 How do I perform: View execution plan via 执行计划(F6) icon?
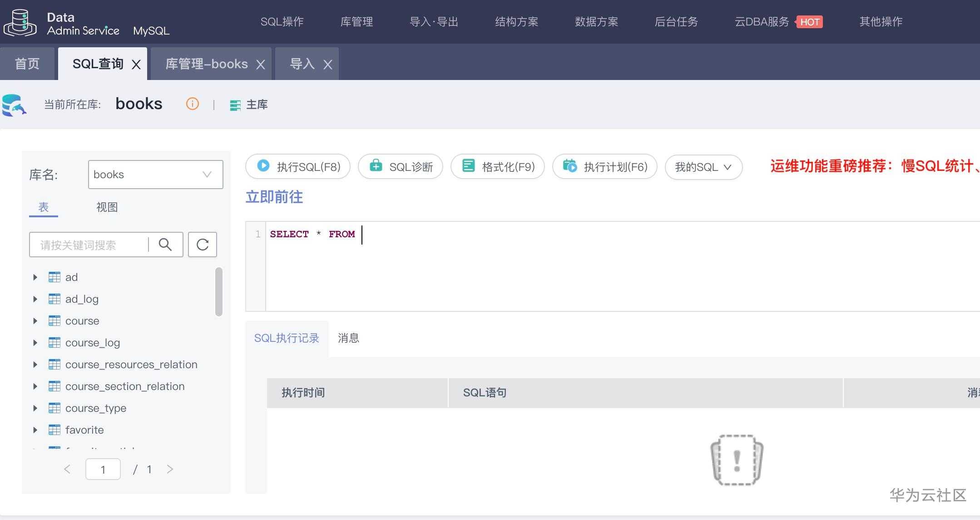coord(571,166)
